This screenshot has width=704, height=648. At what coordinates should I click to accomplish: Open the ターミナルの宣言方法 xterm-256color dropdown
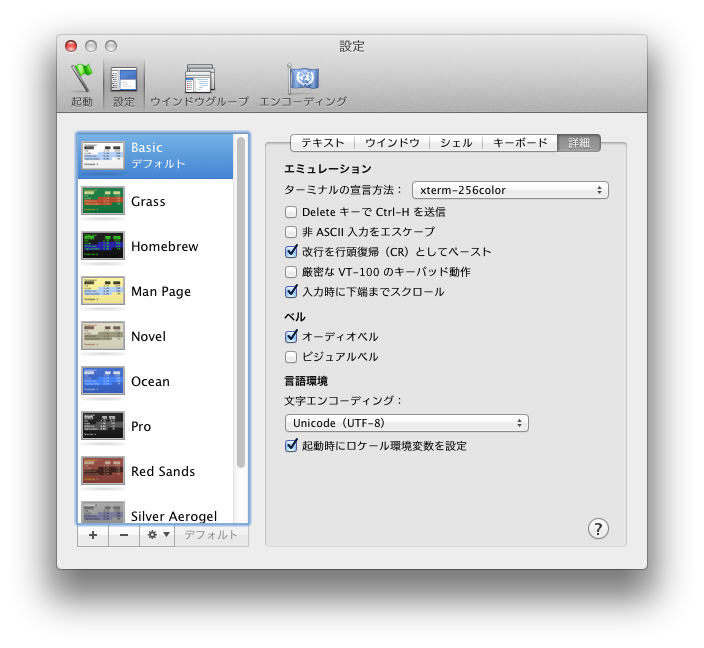click(510, 190)
